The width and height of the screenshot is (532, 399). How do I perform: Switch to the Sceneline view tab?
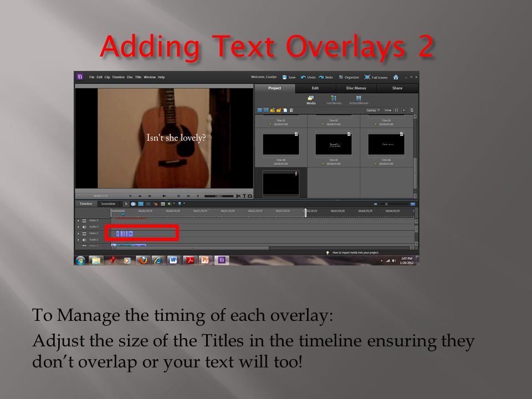point(108,204)
